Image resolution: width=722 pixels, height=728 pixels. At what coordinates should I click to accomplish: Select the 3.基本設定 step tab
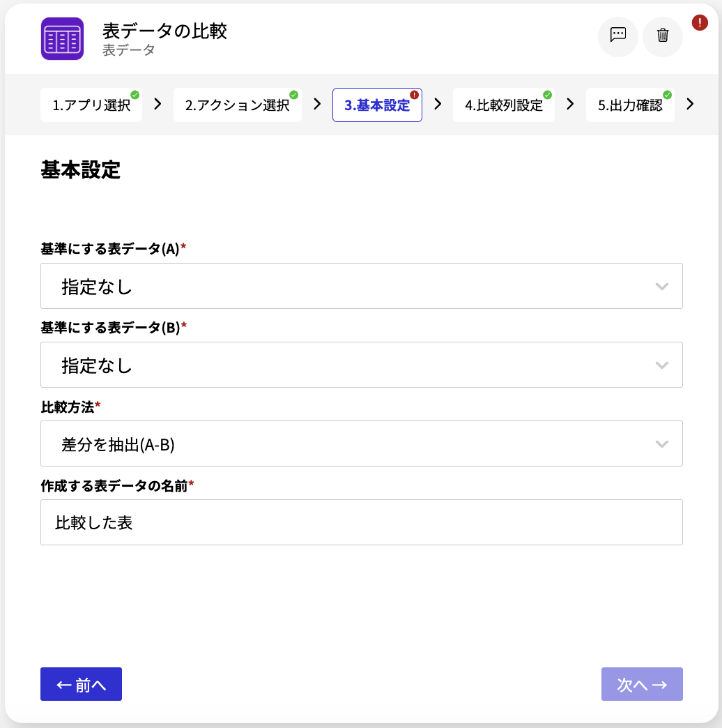click(x=377, y=105)
